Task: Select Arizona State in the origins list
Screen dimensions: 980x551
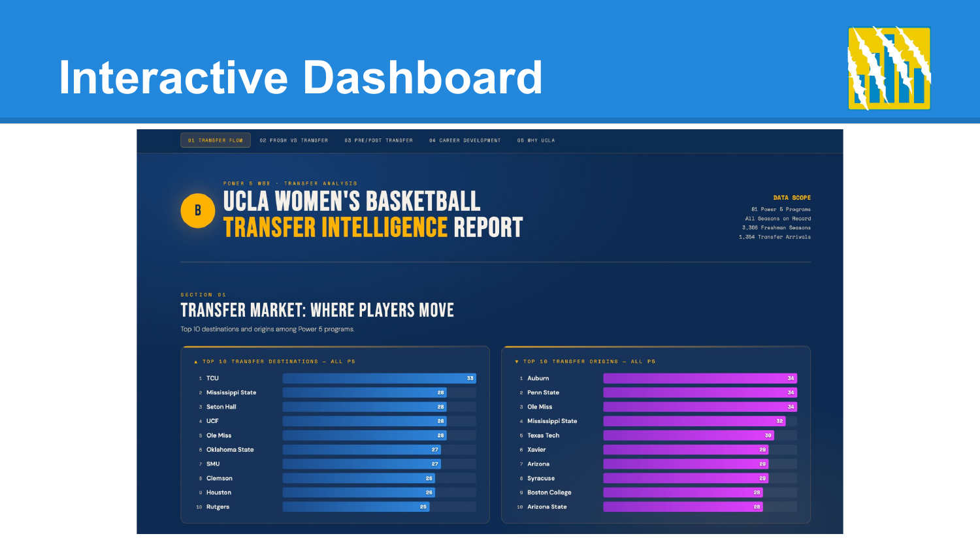Action: tap(547, 507)
